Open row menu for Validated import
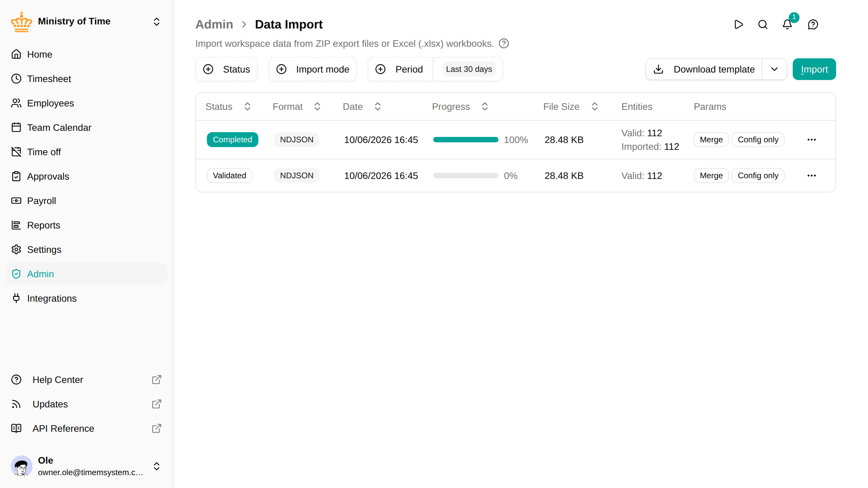Viewport: 868px width, 488px height. pos(812,176)
